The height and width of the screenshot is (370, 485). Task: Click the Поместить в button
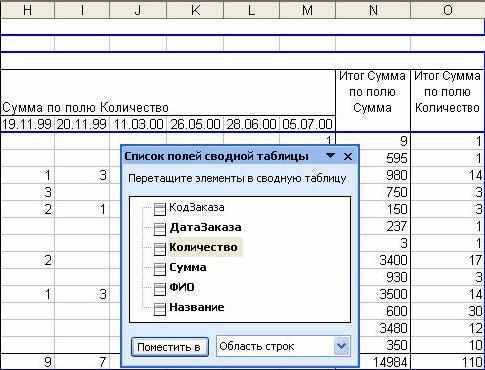[x=170, y=347]
